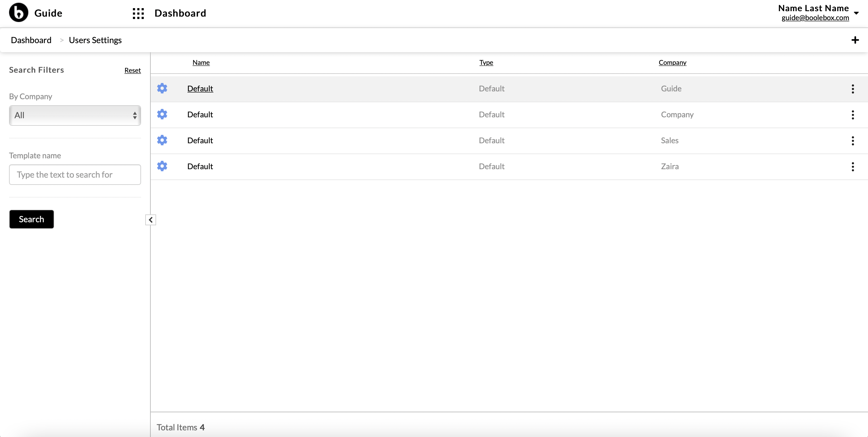
Task: Open the Default template for Company
Action: (200, 114)
